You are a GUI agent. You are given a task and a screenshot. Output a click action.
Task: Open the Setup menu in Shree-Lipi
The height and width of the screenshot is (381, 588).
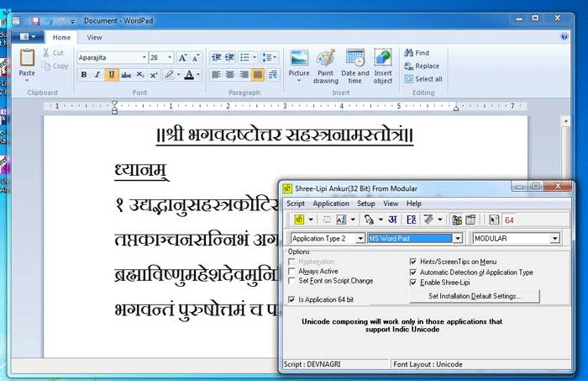pyautogui.click(x=366, y=204)
